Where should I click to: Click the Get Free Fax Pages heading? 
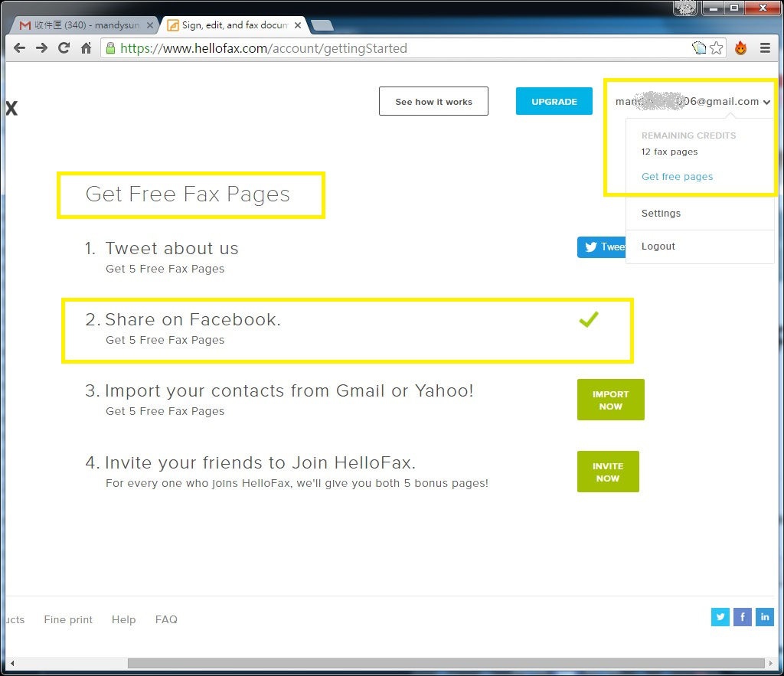point(188,194)
